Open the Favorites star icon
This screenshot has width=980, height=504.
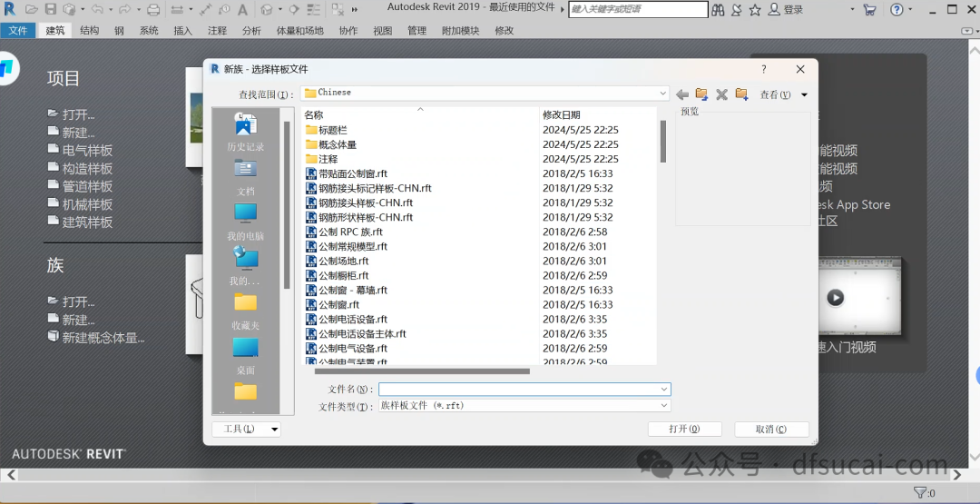(x=755, y=9)
